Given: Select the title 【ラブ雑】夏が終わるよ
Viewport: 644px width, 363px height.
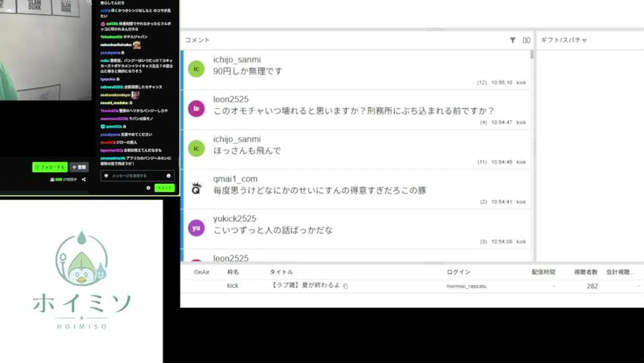Looking at the screenshot, I should pyautogui.click(x=305, y=286).
